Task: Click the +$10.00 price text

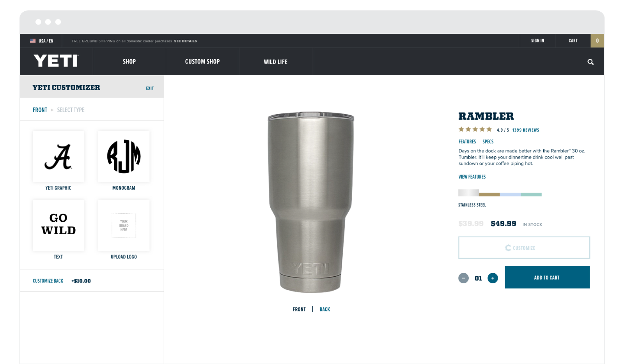Action: tap(81, 281)
